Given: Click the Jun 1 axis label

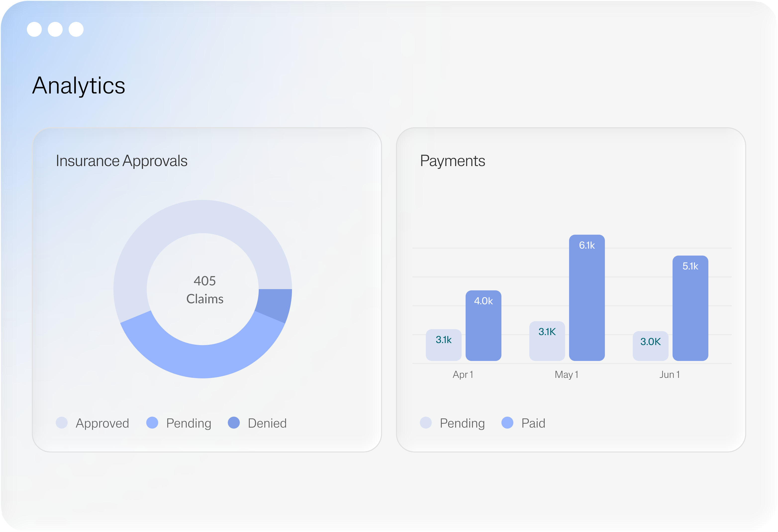Looking at the screenshot, I should (670, 375).
